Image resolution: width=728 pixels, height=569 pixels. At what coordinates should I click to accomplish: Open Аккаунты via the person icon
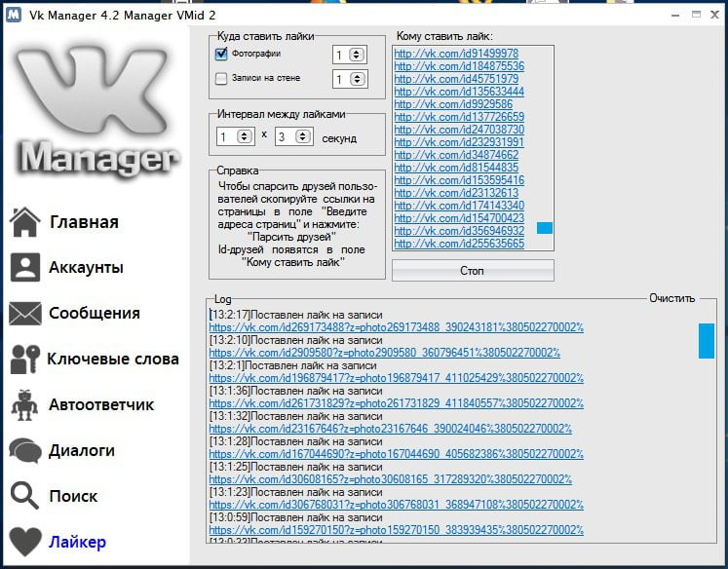[25, 267]
